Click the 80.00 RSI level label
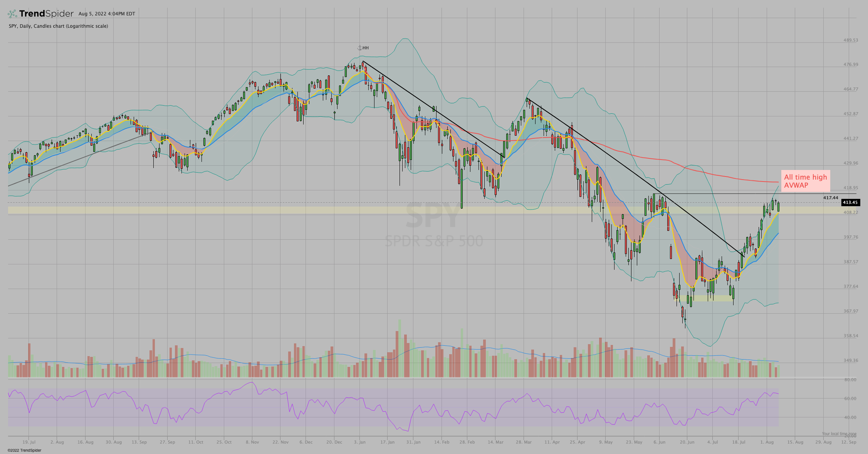This screenshot has width=868, height=454. click(x=850, y=380)
